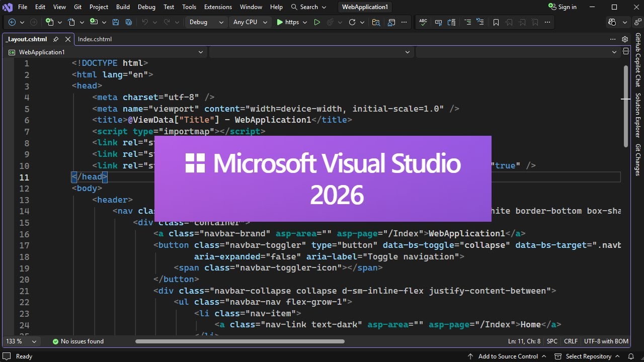Open editor settings gear icon
This screenshot has width=644, height=362.
click(625, 39)
